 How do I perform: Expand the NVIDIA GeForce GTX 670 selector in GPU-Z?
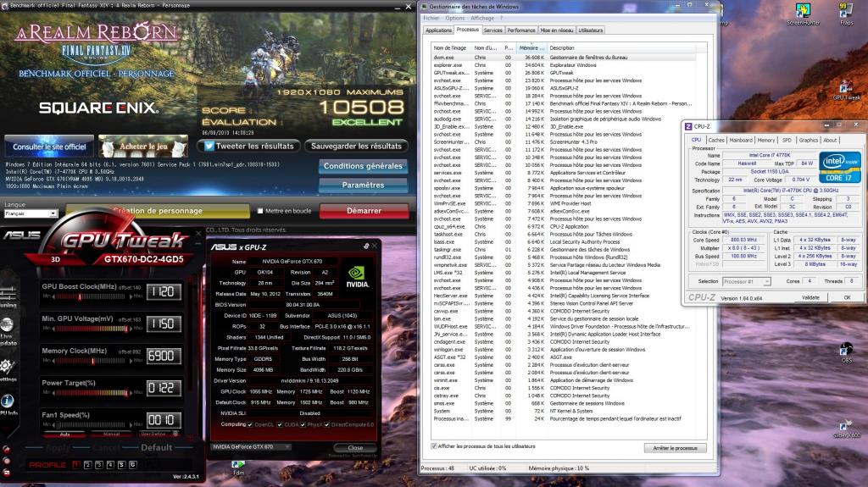pos(250,446)
